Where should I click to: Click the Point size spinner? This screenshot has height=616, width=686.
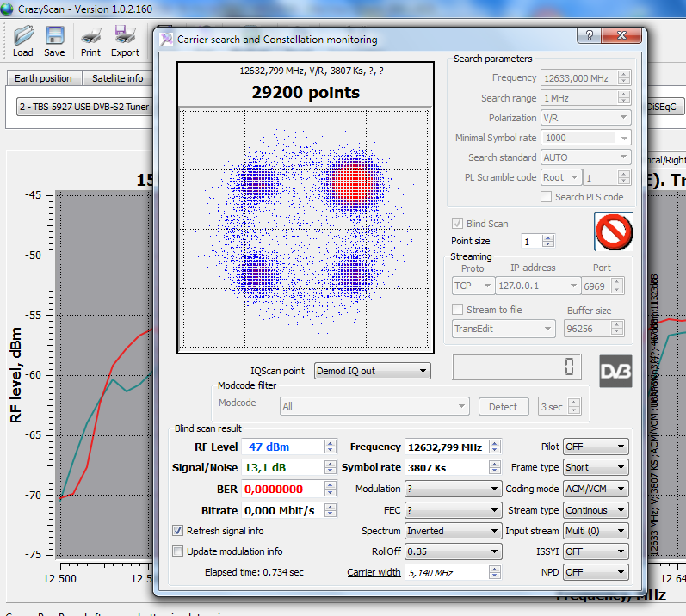538,241
